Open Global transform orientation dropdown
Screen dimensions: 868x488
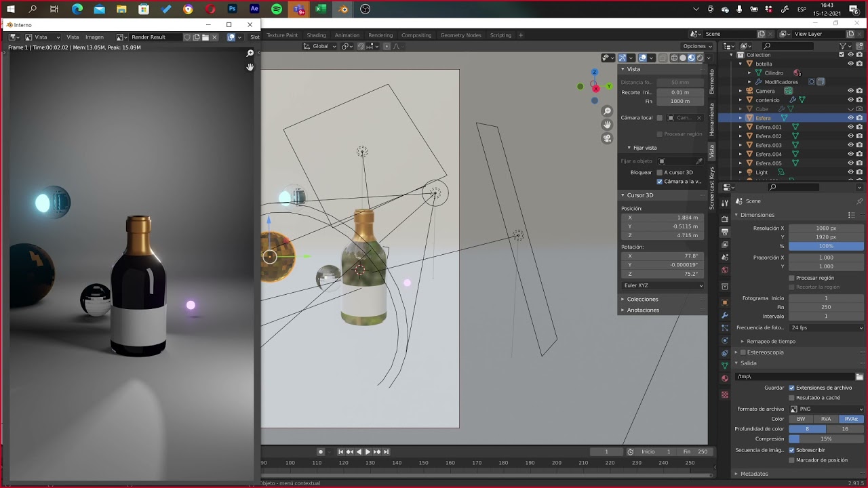[320, 46]
